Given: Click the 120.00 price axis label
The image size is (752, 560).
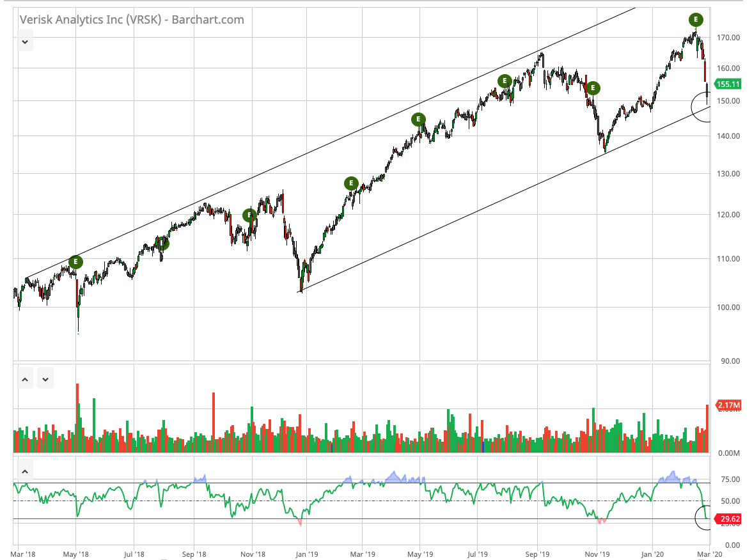Looking at the screenshot, I should (x=728, y=214).
